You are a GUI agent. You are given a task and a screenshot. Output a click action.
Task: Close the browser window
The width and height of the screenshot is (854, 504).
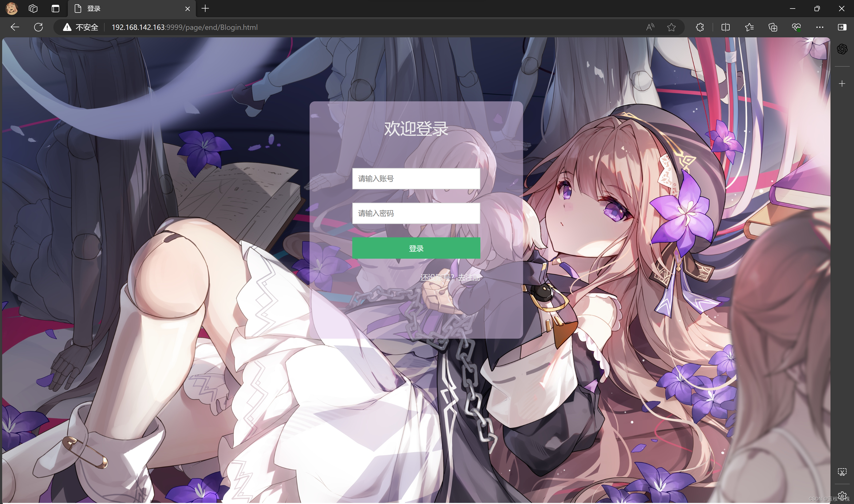(x=841, y=9)
